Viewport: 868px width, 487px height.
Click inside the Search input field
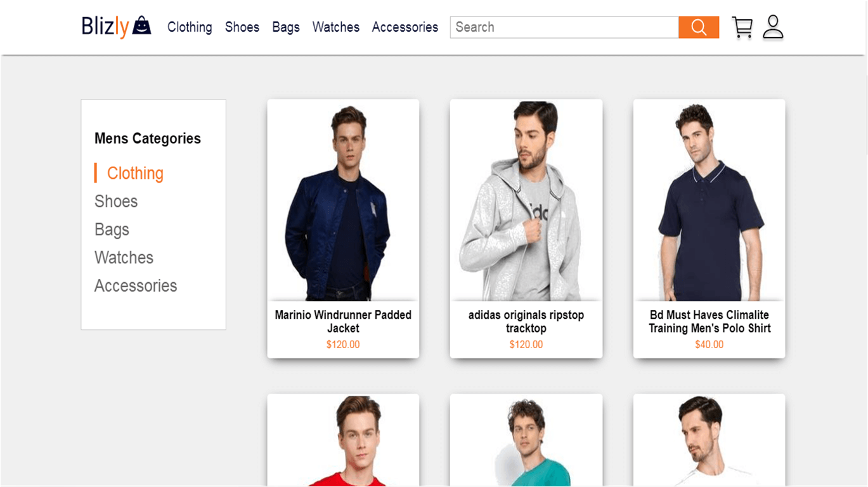[564, 27]
